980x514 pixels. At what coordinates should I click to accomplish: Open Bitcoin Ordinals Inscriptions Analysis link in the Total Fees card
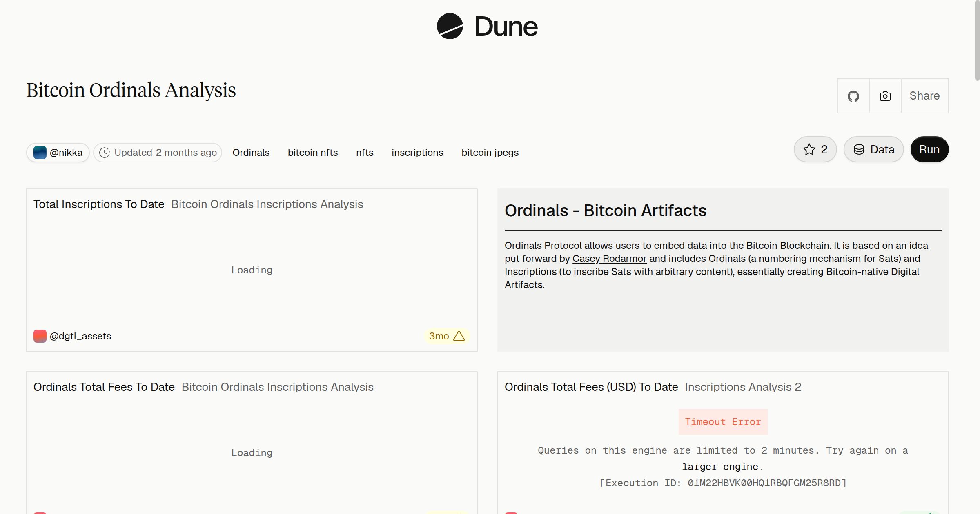278,387
